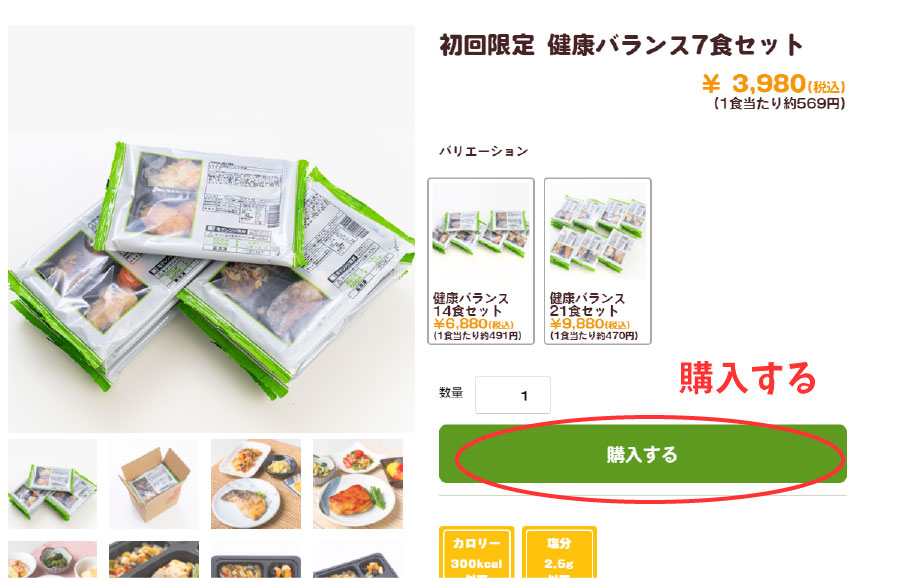Screen dimensions: 899x578
Task: Click the product title 初回限定 健康バランス7食セット
Action: [x=621, y=45]
